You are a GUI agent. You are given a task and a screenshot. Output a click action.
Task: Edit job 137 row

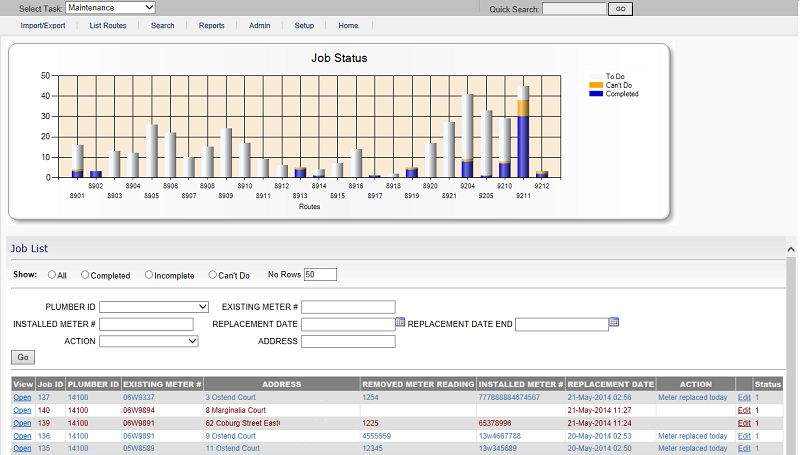tap(744, 397)
